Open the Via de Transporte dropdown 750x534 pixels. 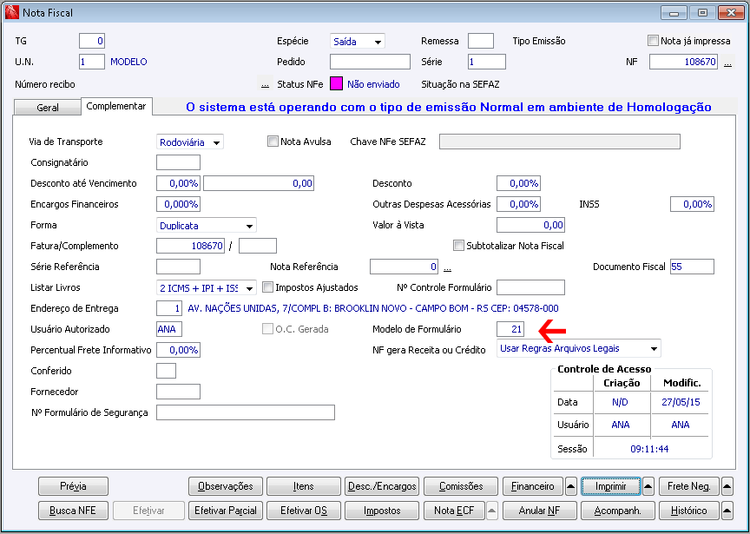(190, 142)
